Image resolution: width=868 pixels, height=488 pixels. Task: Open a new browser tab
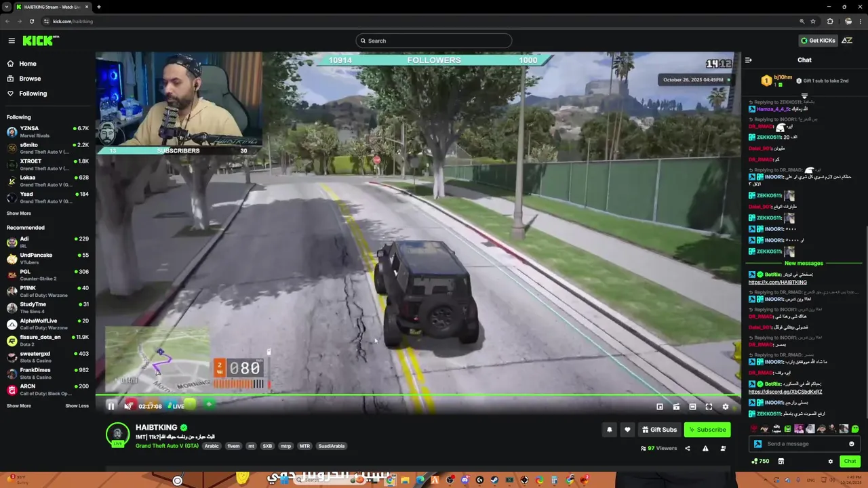pyautogui.click(x=98, y=7)
